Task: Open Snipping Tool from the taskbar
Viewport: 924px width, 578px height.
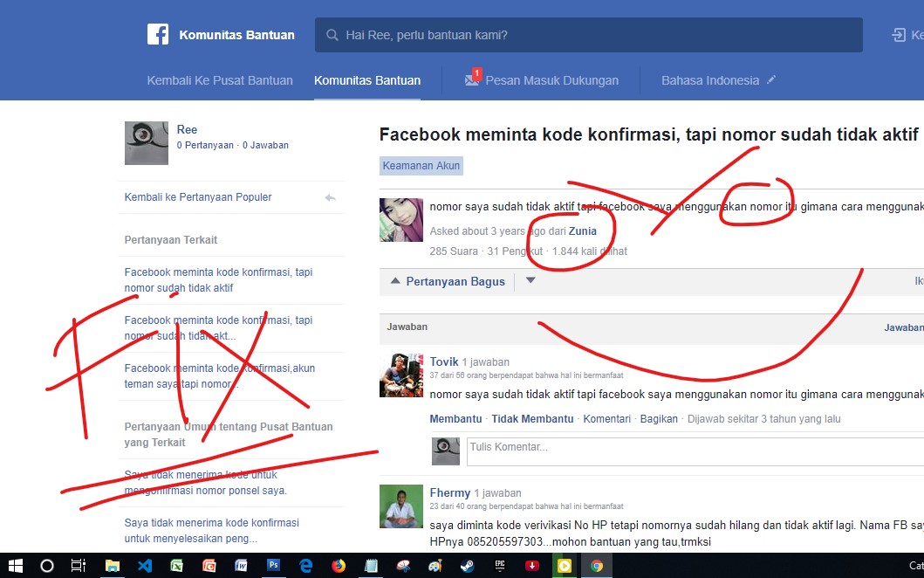Action: [x=403, y=566]
